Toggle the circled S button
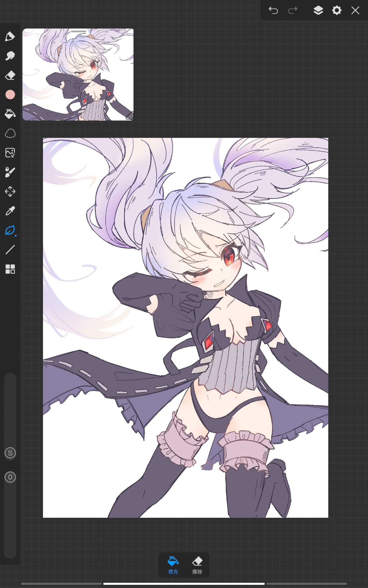The height and width of the screenshot is (588, 368). (10, 453)
